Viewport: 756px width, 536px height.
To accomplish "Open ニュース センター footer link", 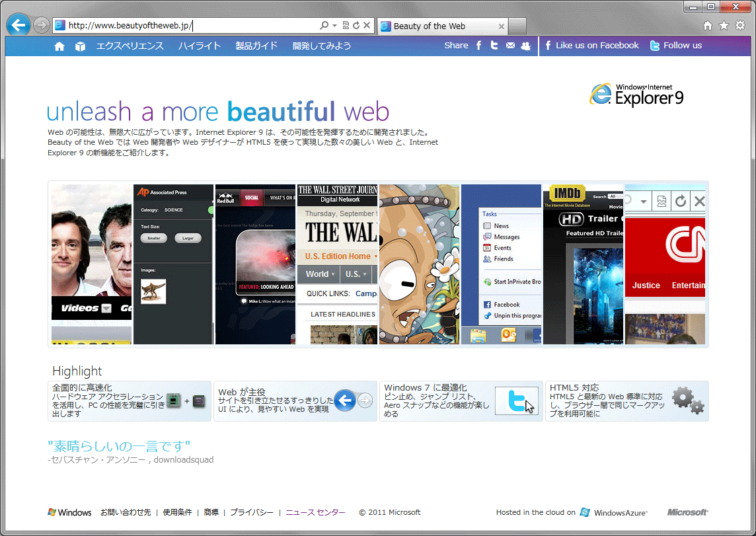I will (x=315, y=512).
